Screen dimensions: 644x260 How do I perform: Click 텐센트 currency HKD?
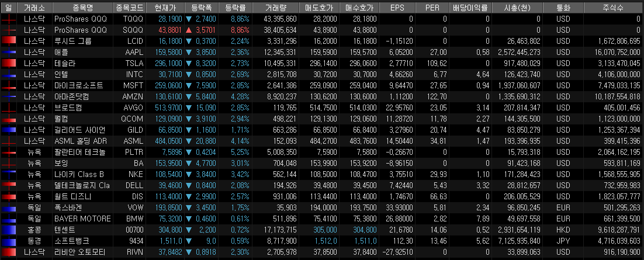click(563, 230)
